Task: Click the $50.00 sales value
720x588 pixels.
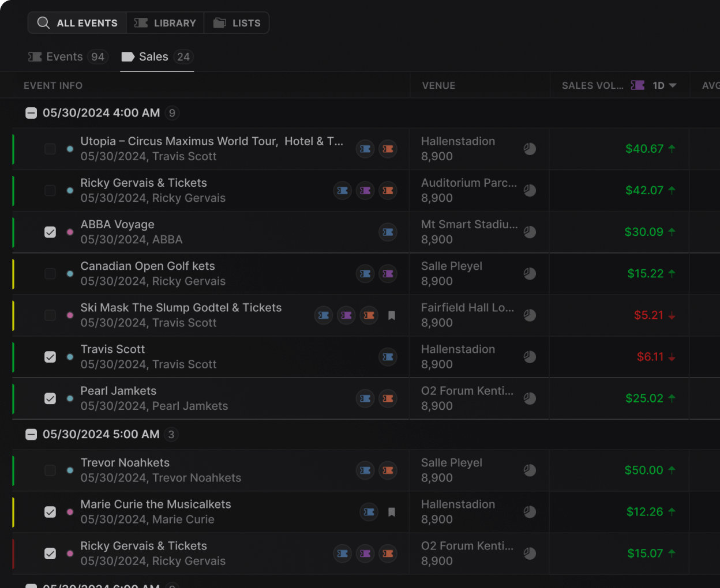Action: tap(644, 470)
